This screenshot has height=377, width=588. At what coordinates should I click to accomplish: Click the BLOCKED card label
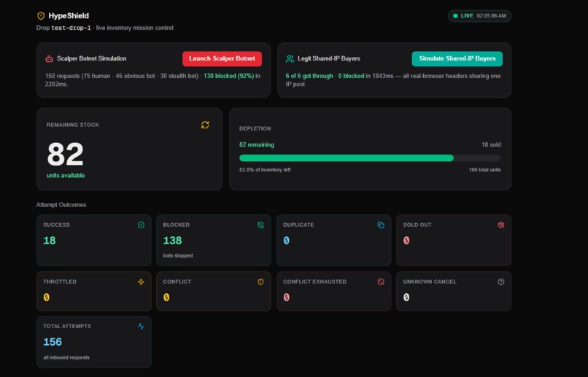pyautogui.click(x=177, y=225)
